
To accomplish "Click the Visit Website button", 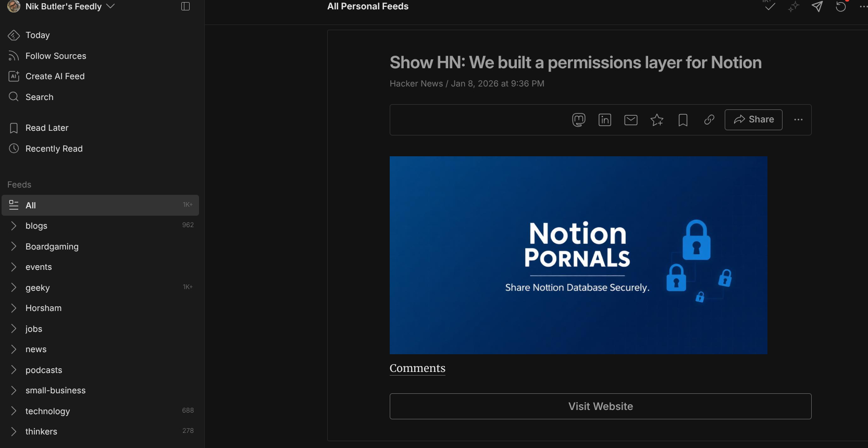I will pyautogui.click(x=600, y=406).
